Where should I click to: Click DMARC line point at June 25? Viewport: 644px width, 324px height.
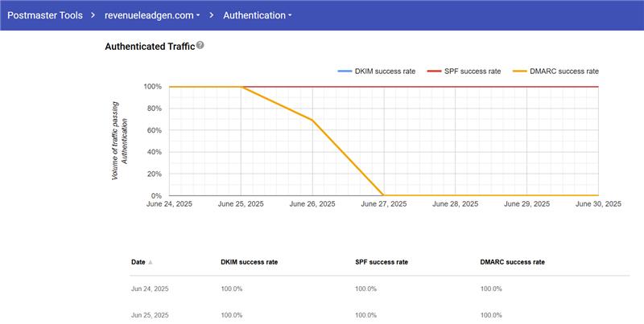242,87
